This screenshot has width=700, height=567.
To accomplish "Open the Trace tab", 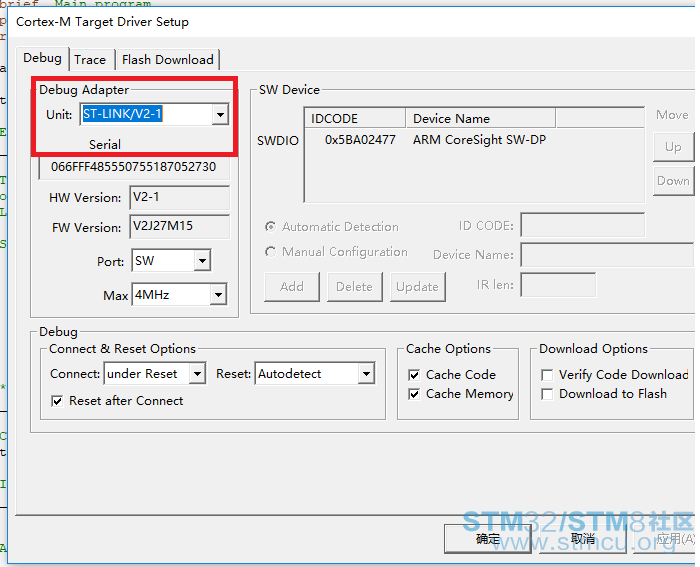I will (x=90, y=59).
